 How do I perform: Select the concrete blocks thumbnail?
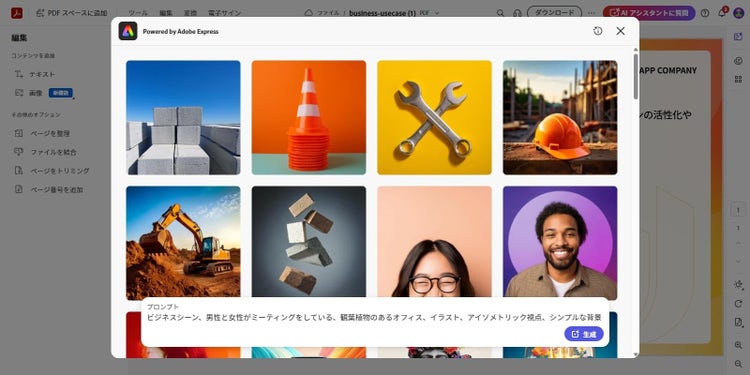click(x=183, y=117)
